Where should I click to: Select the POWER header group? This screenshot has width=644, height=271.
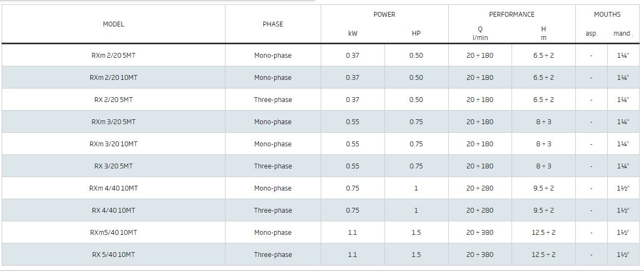384,15
